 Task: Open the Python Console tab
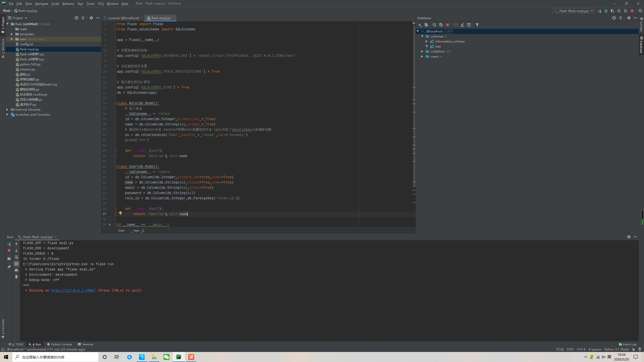[59, 344]
